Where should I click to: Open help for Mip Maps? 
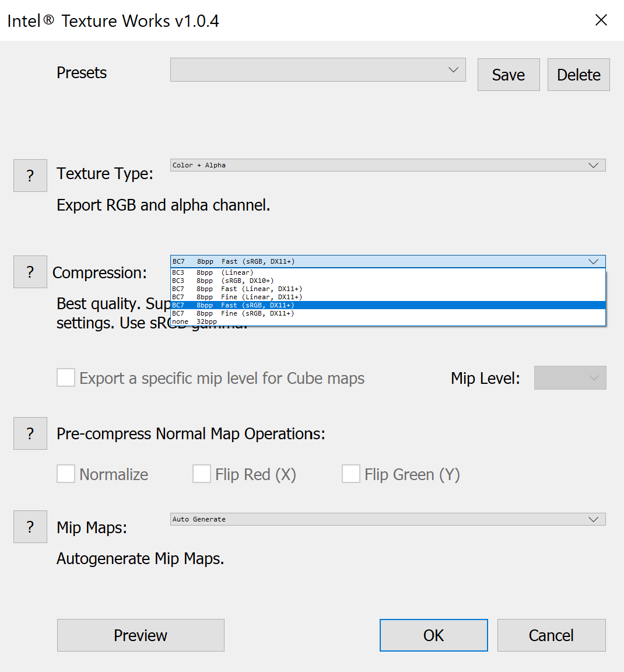pos(30,527)
